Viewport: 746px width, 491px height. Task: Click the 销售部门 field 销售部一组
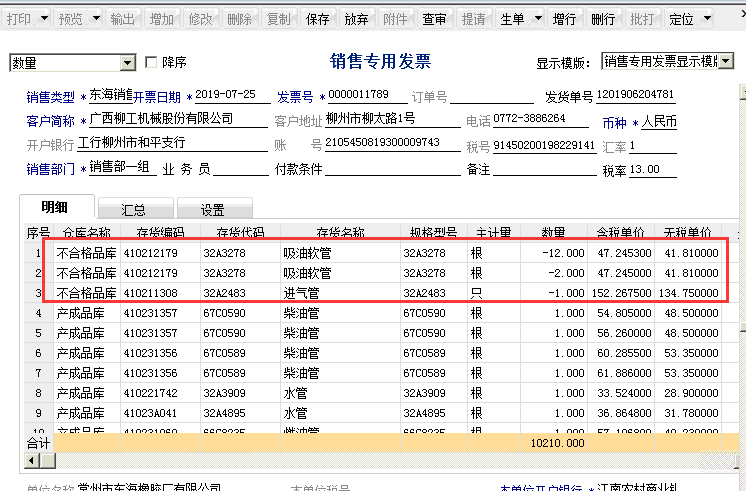pos(123,167)
